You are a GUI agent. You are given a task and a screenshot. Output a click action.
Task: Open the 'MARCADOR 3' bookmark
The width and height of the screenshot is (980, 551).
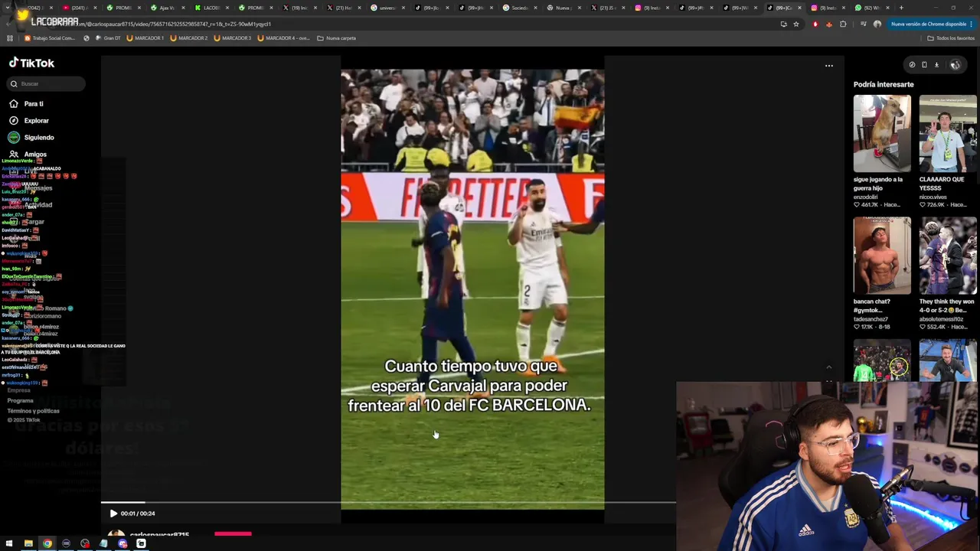pos(232,37)
